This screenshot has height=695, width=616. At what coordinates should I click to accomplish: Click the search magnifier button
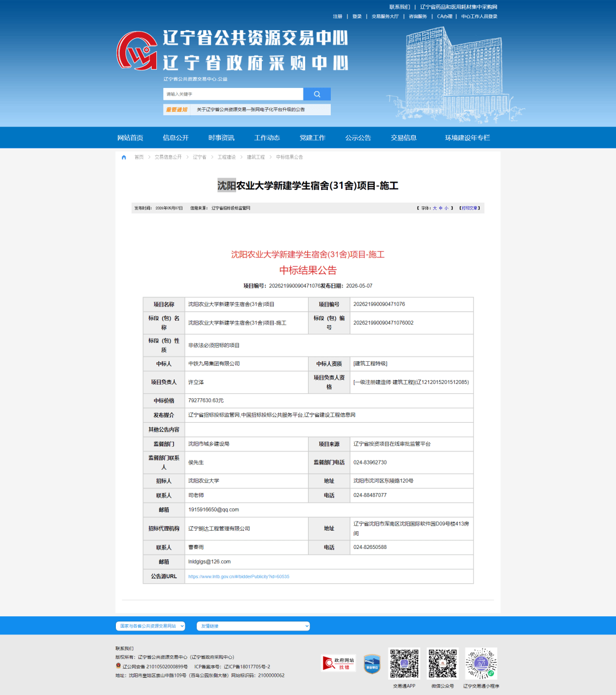[x=317, y=94]
